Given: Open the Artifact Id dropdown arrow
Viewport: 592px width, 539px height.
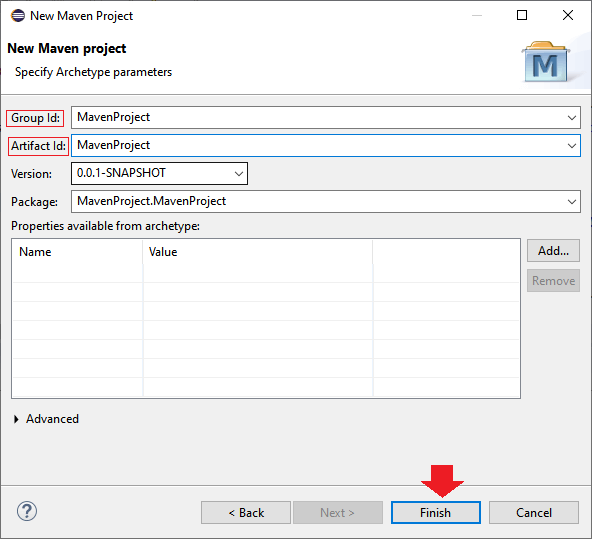Looking at the screenshot, I should [572, 145].
